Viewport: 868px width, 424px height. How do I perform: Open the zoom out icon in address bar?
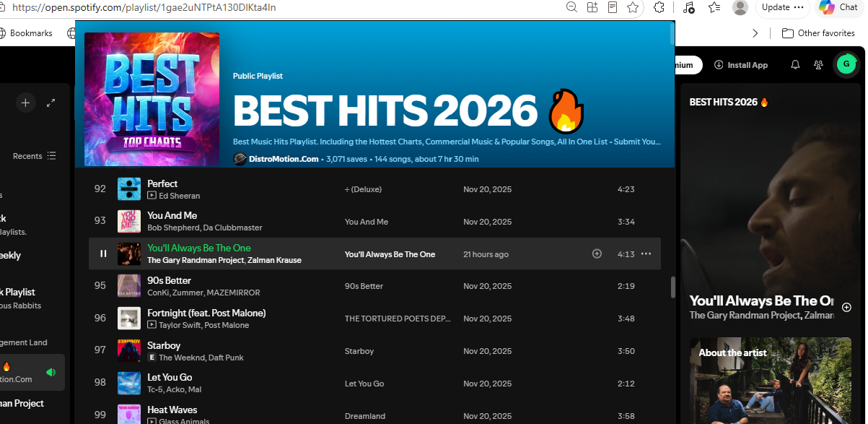pyautogui.click(x=571, y=7)
